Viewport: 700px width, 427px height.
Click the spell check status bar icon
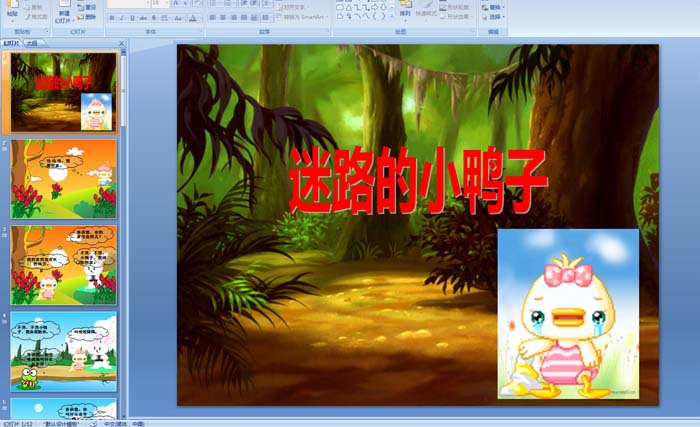tap(93, 423)
